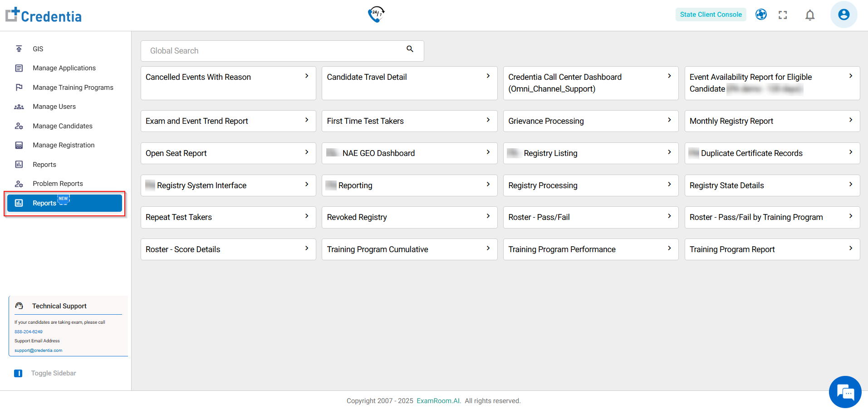Image resolution: width=868 pixels, height=409 pixels.
Task: Click the State Client Console button
Action: coord(711,15)
